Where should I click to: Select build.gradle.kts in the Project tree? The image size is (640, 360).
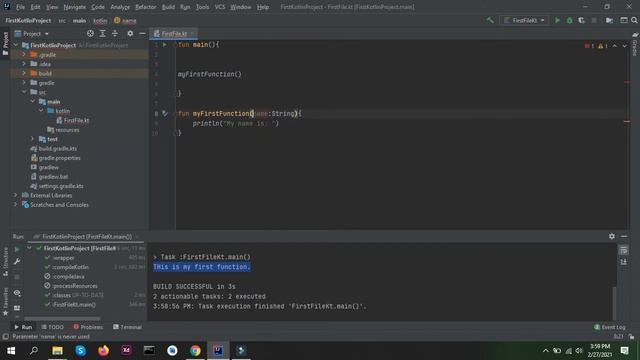(x=58, y=148)
